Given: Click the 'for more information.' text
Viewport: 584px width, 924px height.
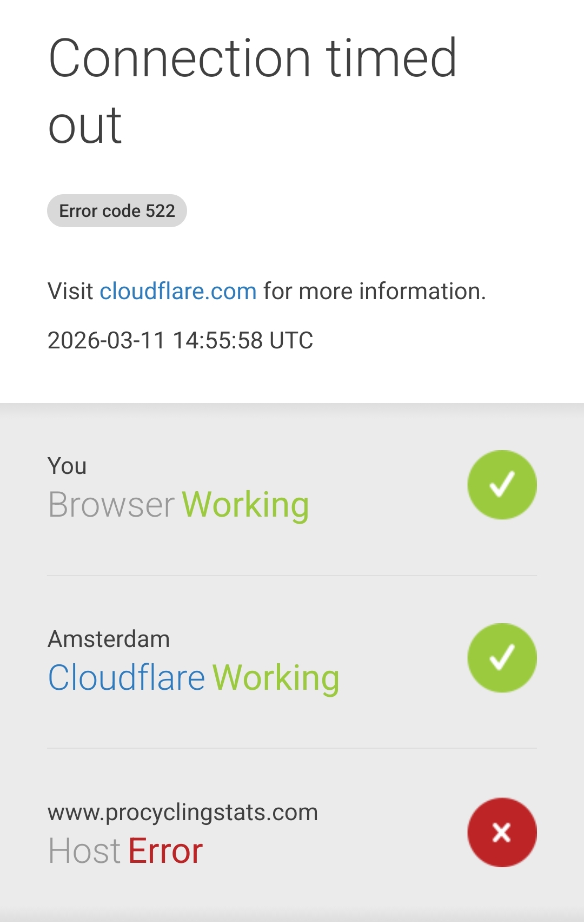Looking at the screenshot, I should pyautogui.click(x=375, y=292).
